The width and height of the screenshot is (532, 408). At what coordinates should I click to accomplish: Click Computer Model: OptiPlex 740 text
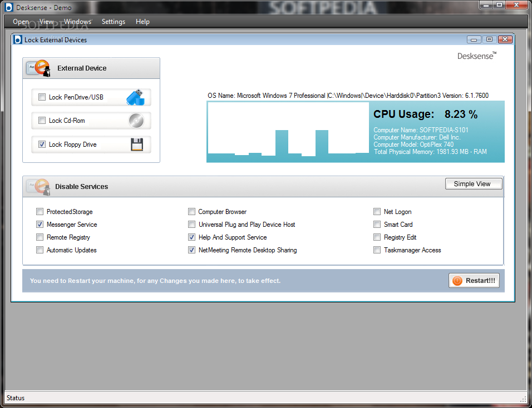click(413, 145)
